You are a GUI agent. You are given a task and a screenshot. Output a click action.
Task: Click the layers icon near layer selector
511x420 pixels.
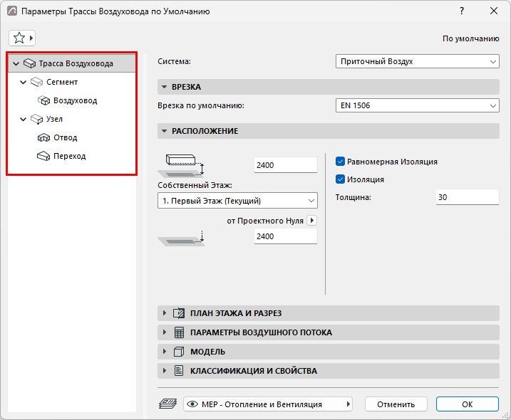(x=167, y=404)
